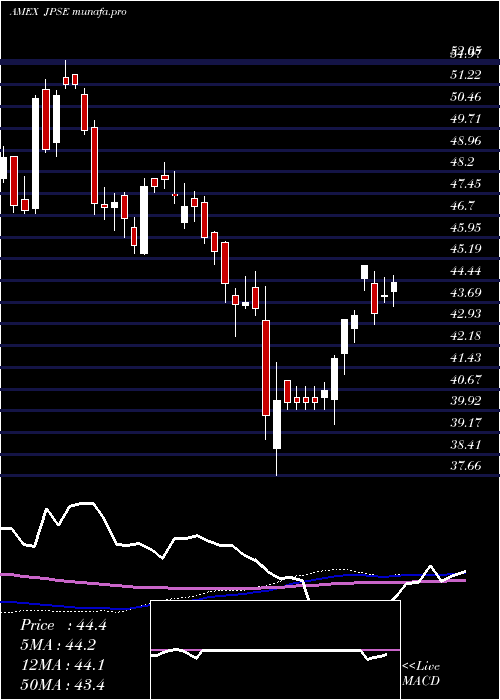
Task: Click the 40.67 price axis label
Action: click(465, 380)
